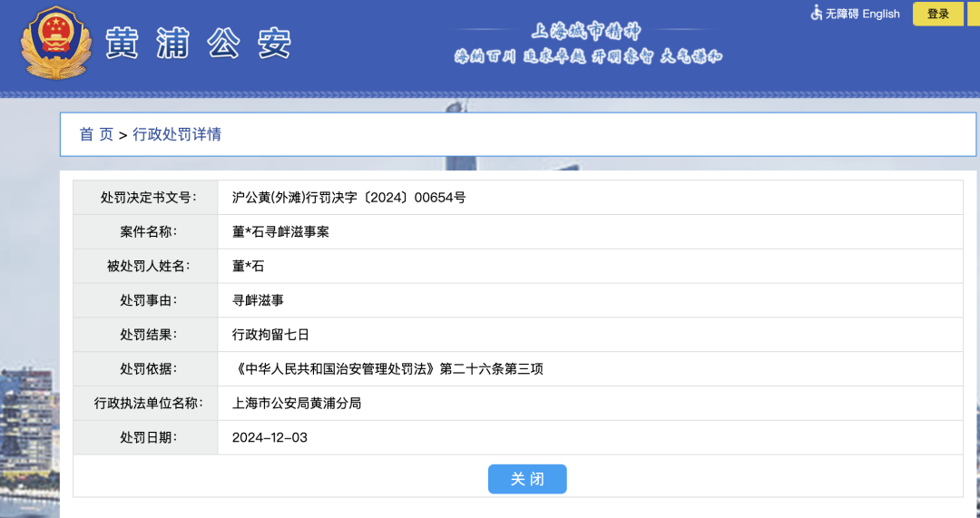The image size is (980, 518).
Task: Select the decision number 沪公黄(外滩)行罚决字 value
Action: (348, 197)
